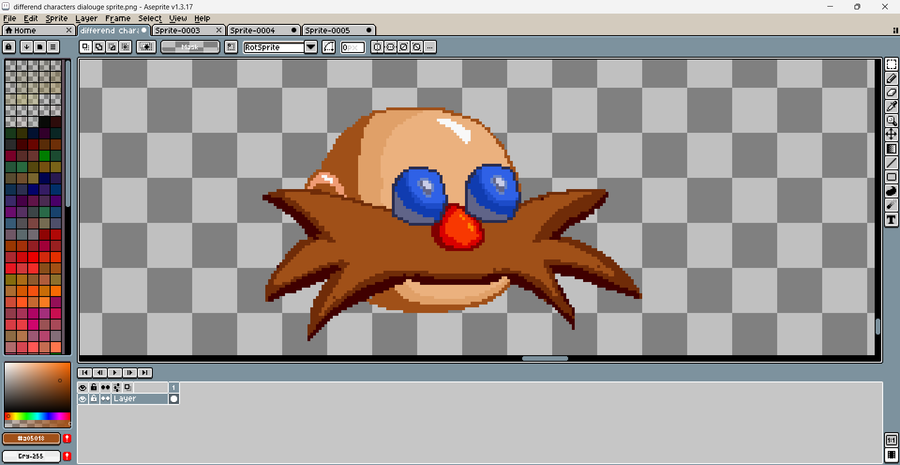The width and height of the screenshot is (900, 465).
Task: Toggle diagonal symmetry icon in toolbar
Action: click(x=404, y=47)
